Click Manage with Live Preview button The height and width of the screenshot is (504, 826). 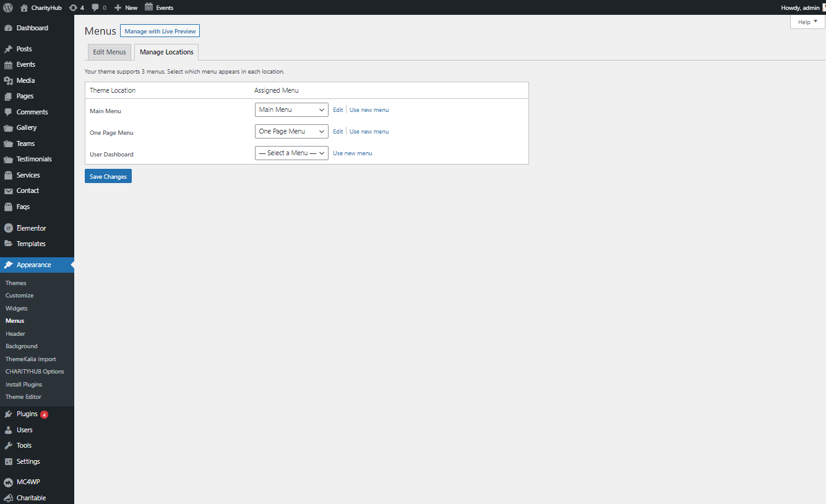coord(160,31)
